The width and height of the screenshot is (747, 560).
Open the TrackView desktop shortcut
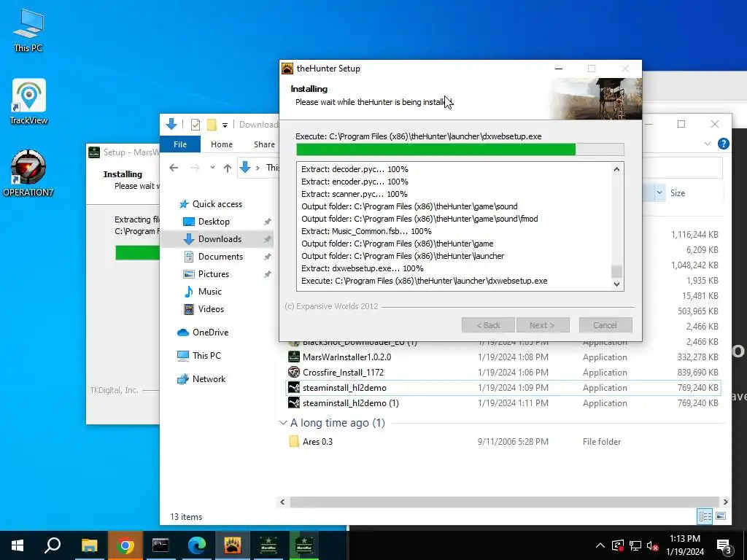[28, 101]
